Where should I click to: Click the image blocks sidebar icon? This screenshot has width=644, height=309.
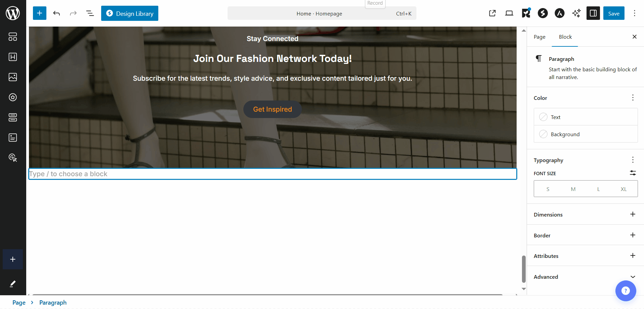(x=13, y=77)
